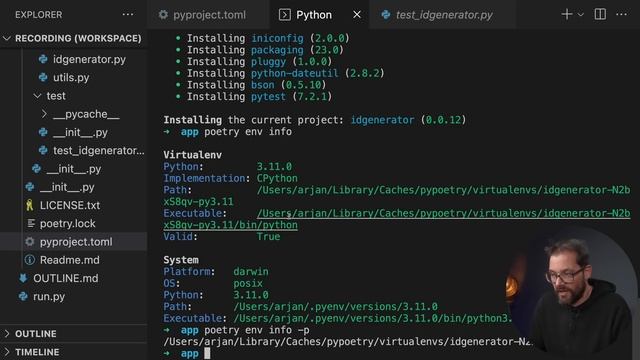
Task: Open idgenerator.py in the explorer
Action: pyautogui.click(x=89, y=59)
